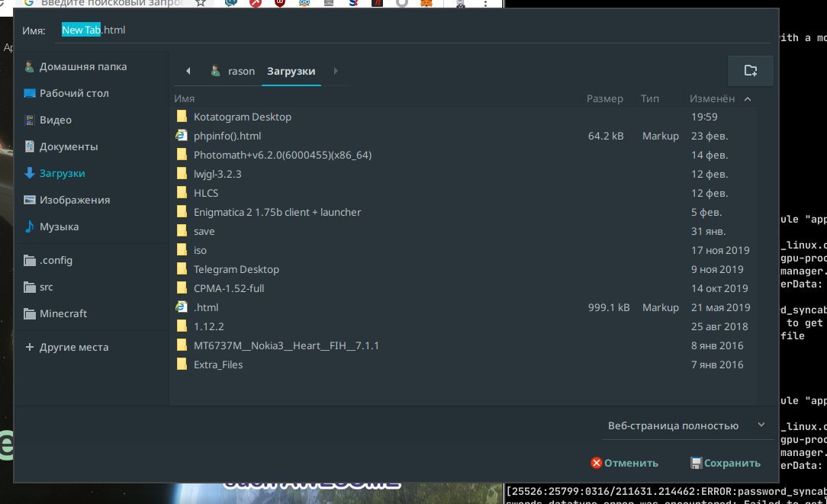827x504 pixels.
Task: Click the Рабочий стол desktop icon
Action: pyautogui.click(x=30, y=93)
